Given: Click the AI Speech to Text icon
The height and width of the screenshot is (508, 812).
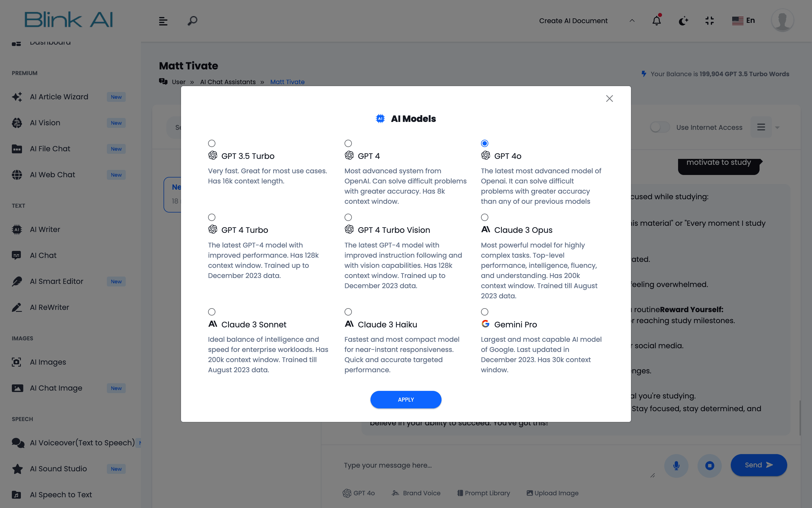Looking at the screenshot, I should (16, 495).
